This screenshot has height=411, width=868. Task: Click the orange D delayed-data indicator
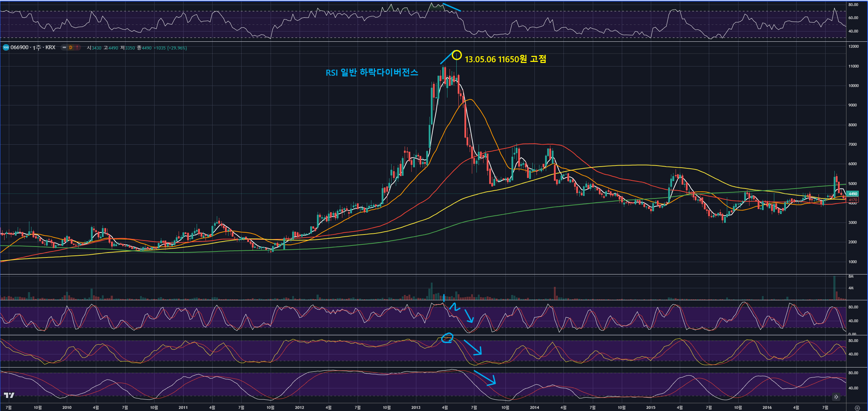coord(71,47)
